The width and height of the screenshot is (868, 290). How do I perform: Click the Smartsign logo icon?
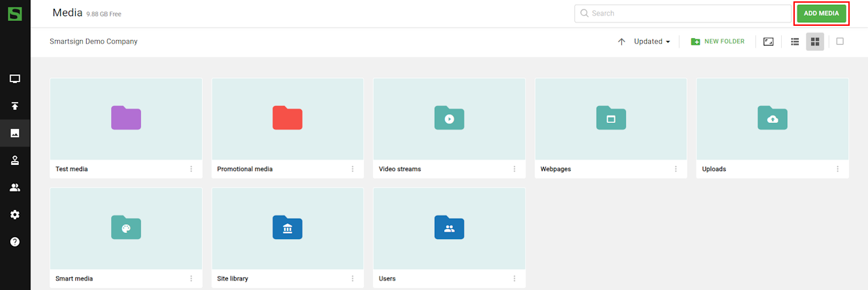pos(15,13)
